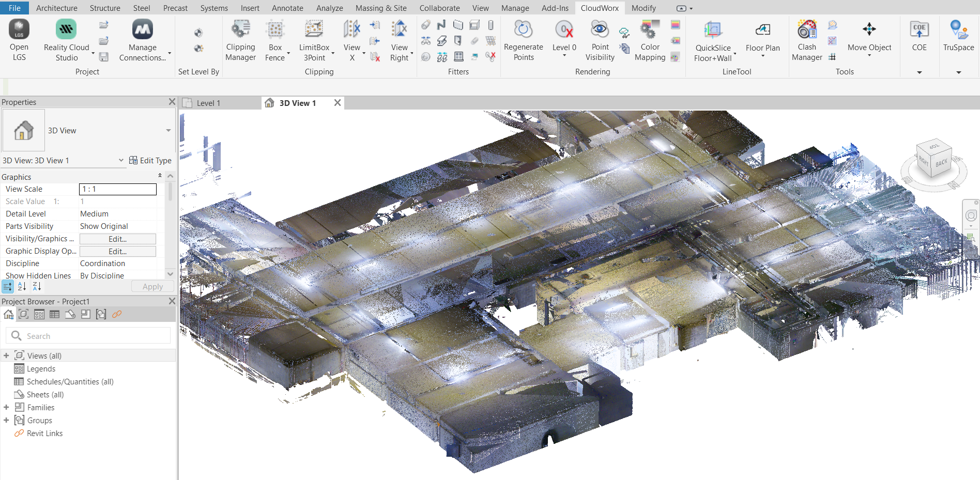Click Edit for Visibility/Graphics overrides

(x=117, y=239)
